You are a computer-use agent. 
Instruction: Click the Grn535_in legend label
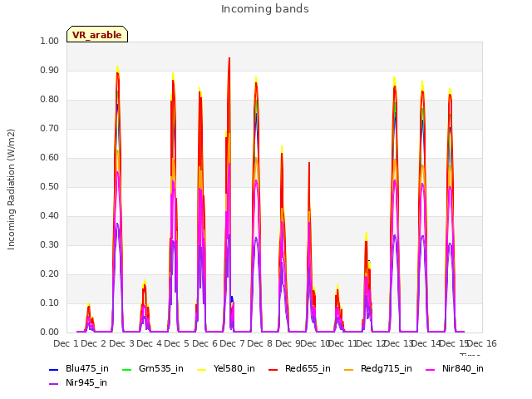pos(161,368)
